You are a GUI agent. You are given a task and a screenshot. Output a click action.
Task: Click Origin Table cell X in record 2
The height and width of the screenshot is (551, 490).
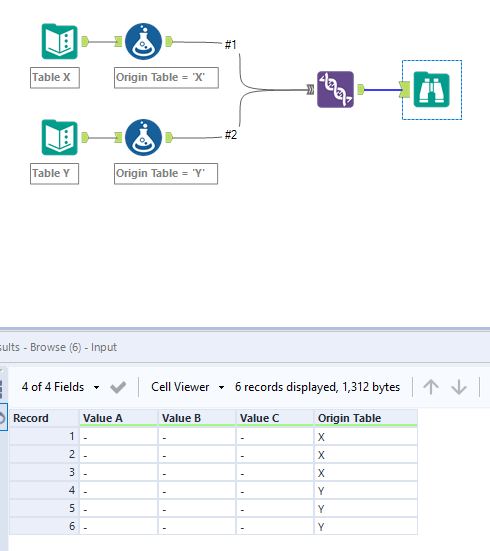[x=366, y=454]
